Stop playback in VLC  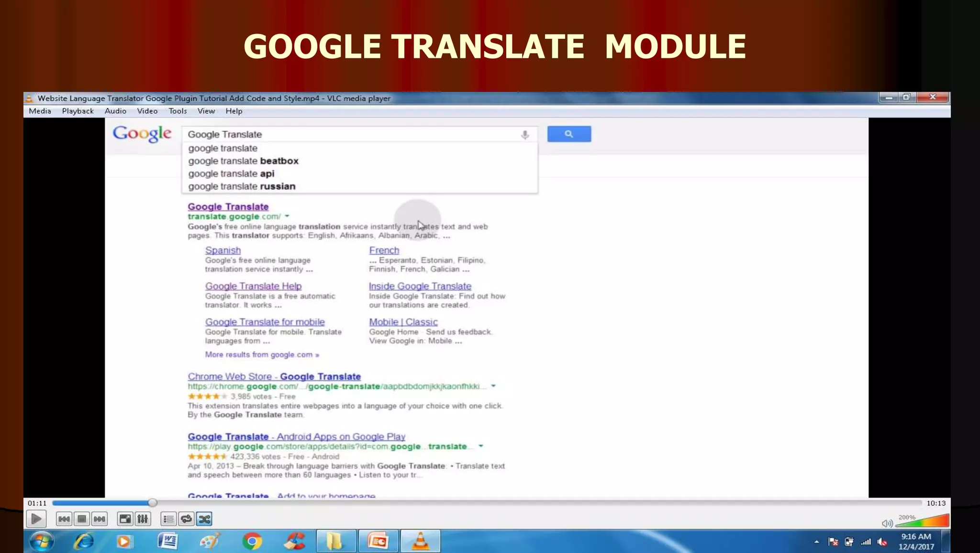[82, 519]
